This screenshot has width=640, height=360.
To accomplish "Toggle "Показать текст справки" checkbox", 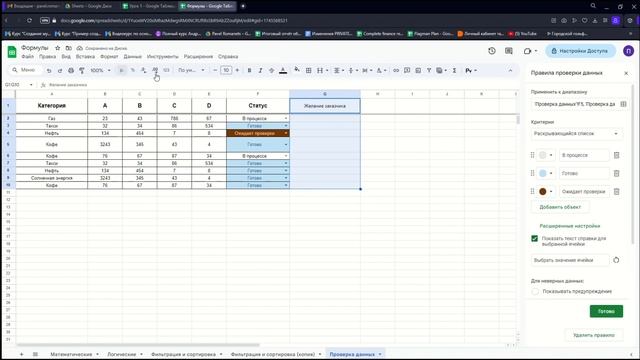I will click(535, 238).
